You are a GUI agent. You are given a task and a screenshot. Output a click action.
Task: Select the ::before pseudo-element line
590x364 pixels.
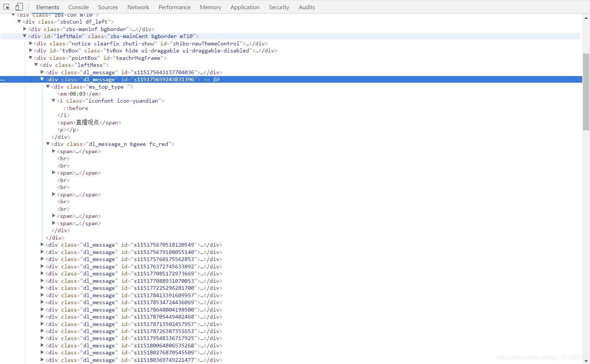click(76, 108)
